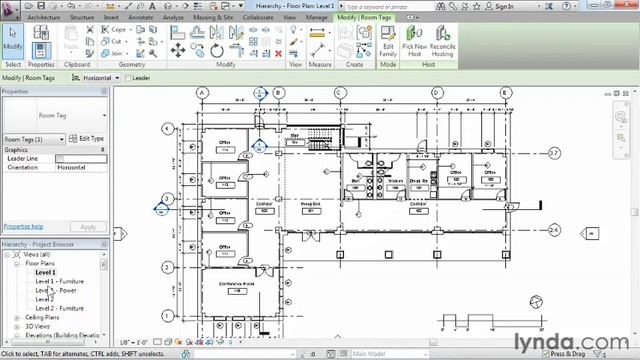Click Reconcile Hosting
This screenshot has height=360, width=640.
coord(442,42)
